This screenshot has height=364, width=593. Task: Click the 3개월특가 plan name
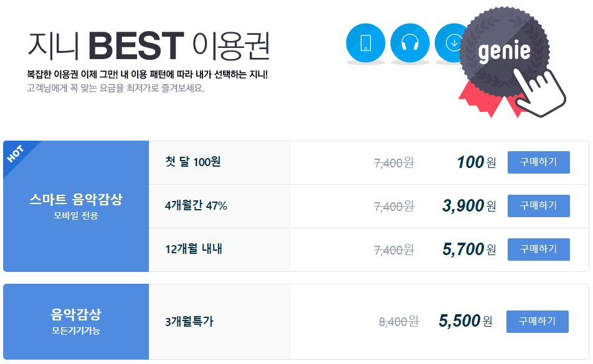pyautogui.click(x=189, y=322)
